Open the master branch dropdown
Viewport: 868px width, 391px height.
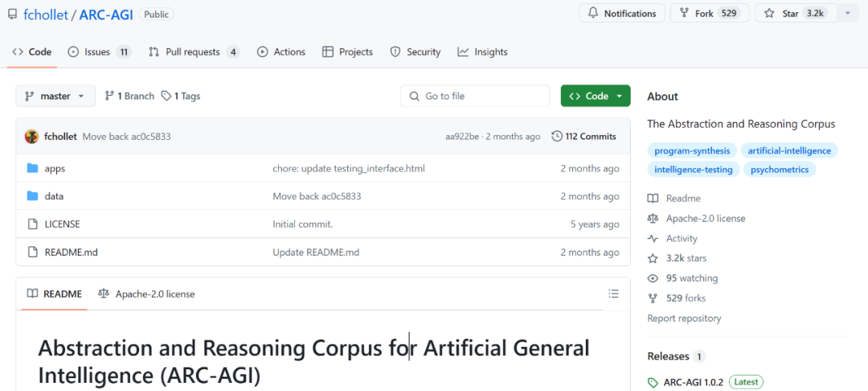pos(55,96)
